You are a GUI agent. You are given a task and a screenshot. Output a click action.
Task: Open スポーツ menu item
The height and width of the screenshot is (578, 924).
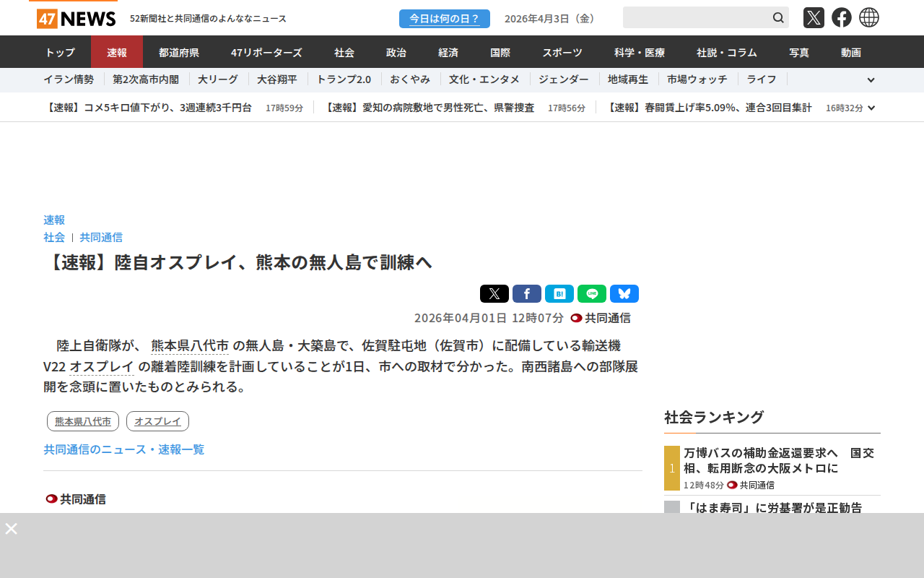(x=562, y=52)
